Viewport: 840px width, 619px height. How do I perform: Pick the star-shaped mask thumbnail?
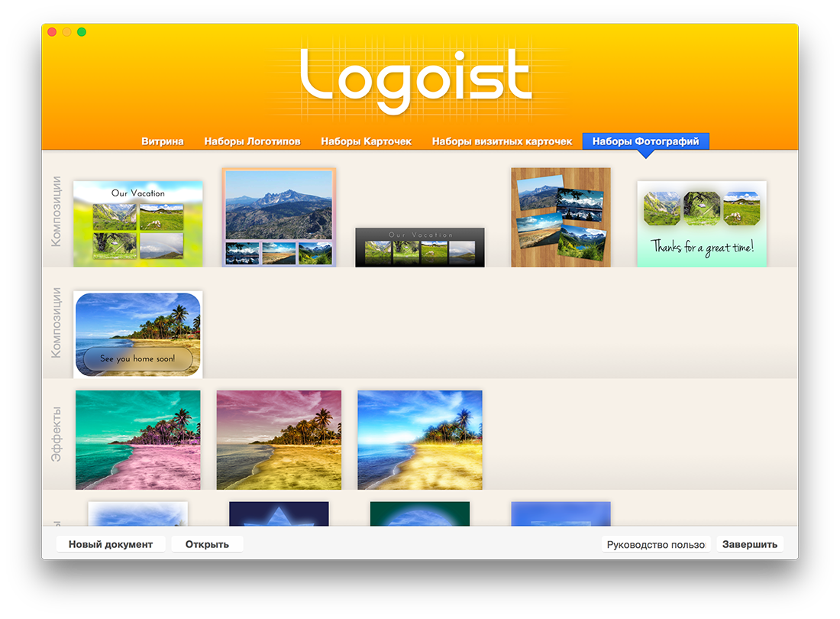(x=279, y=514)
